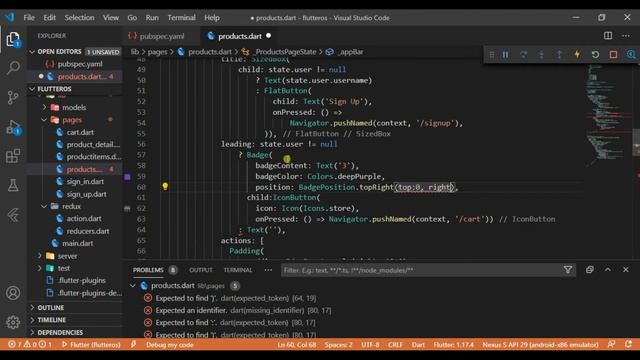Open the File menu
This screenshot has width=640, height=360.
[x=29, y=18]
